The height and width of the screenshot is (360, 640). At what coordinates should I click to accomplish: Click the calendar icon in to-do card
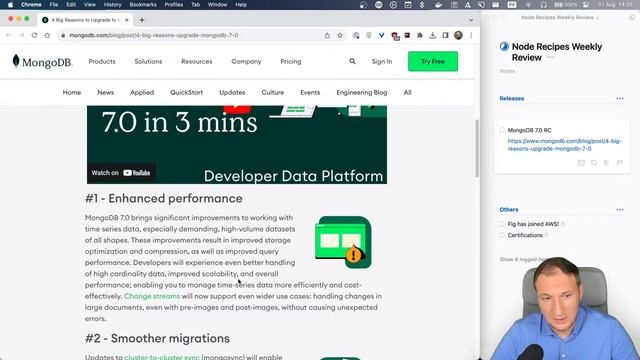pos(581,163)
